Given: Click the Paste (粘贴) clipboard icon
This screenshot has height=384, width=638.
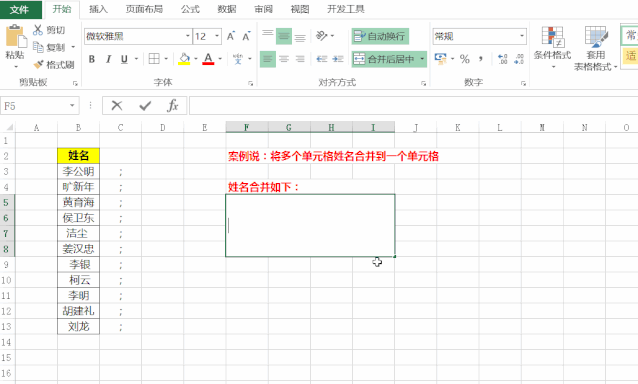Looking at the screenshot, I should pos(16,37).
